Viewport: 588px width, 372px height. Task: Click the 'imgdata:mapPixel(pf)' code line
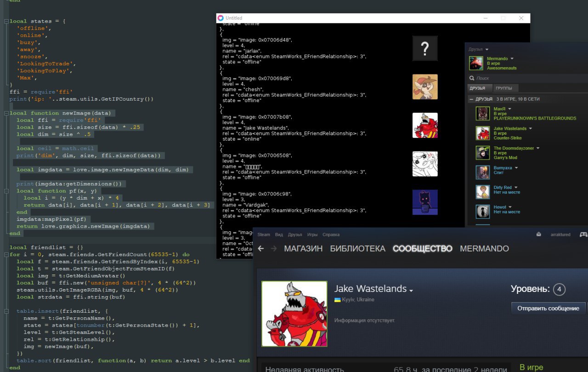tap(51, 219)
